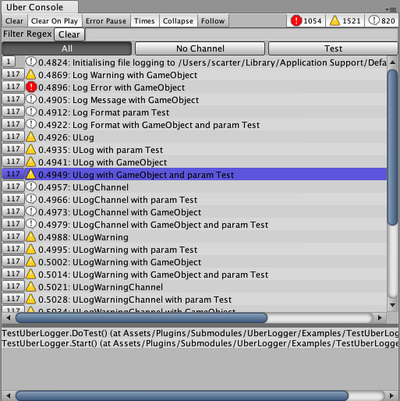Click info icon on Log Format with GameObject and param row

pyautogui.click(x=31, y=124)
